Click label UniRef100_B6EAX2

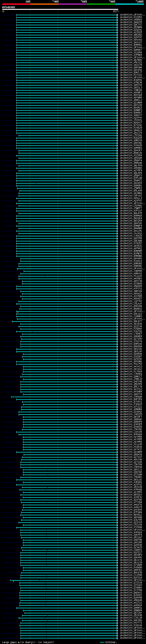tap(131, 593)
